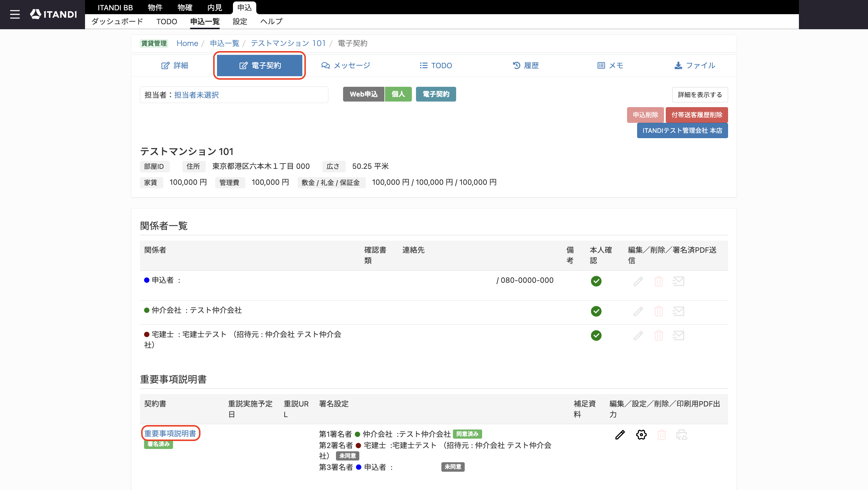The height and width of the screenshot is (490, 868).
Task: Click the 署名済み status badge
Action: coord(158,444)
